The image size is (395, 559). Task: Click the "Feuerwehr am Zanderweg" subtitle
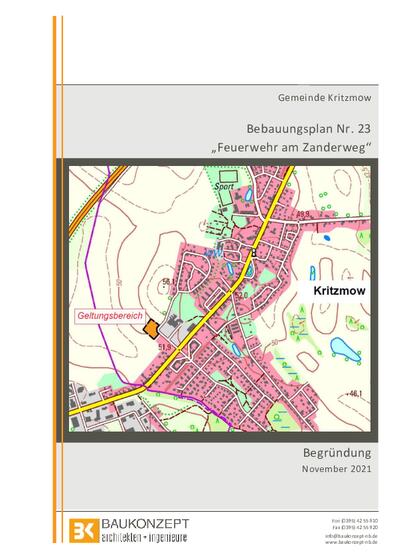(x=292, y=147)
